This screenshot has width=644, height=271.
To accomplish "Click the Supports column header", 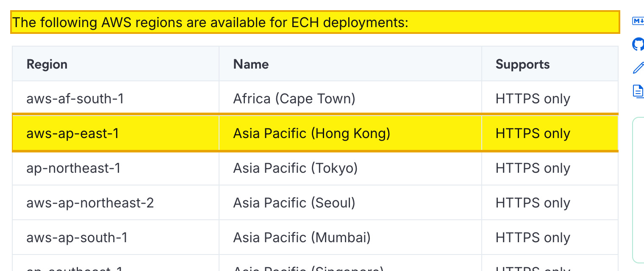I will [x=550, y=64].
